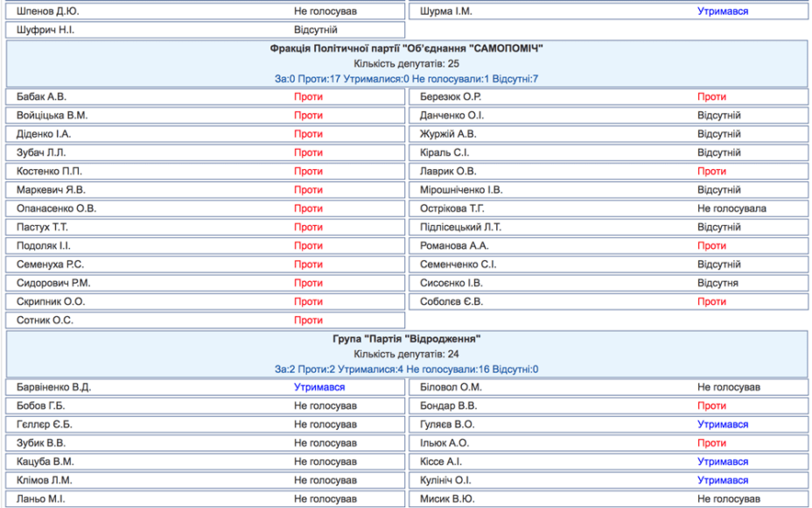Click the name "Данченко О.І."
812x508 pixels.
click(x=451, y=115)
